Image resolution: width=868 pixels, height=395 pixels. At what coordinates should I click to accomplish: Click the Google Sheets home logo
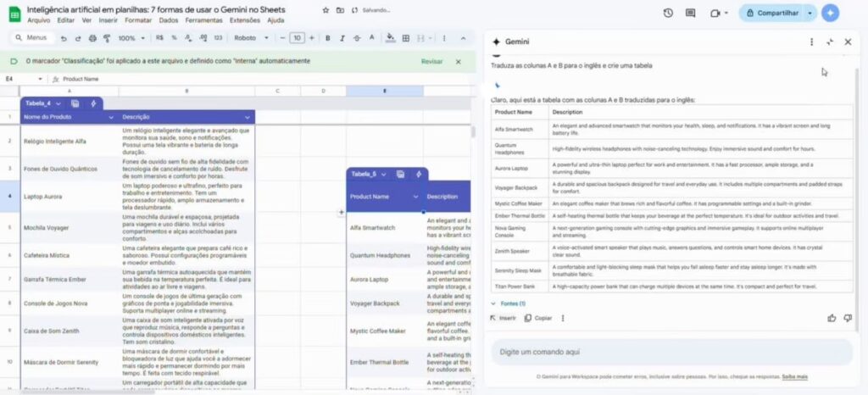[14, 15]
